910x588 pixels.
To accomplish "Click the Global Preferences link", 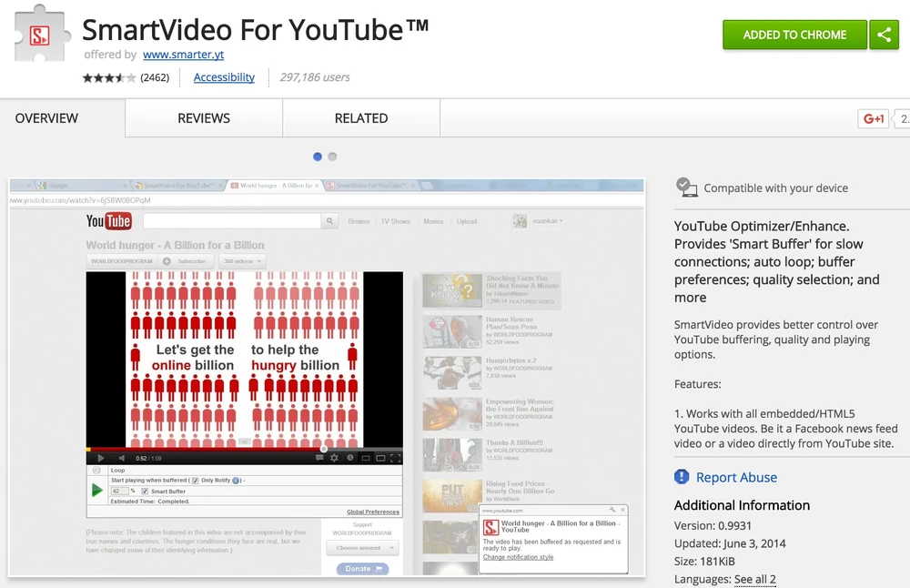I will (373, 512).
